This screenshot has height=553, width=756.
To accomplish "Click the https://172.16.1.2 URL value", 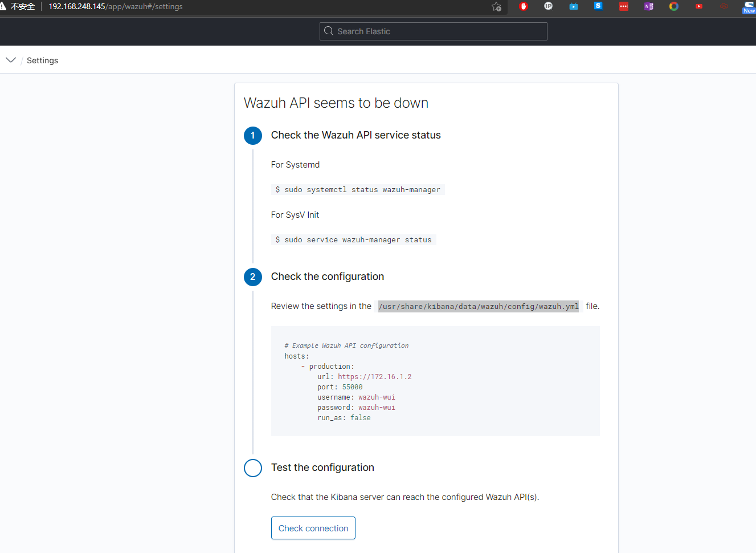I will coord(375,377).
